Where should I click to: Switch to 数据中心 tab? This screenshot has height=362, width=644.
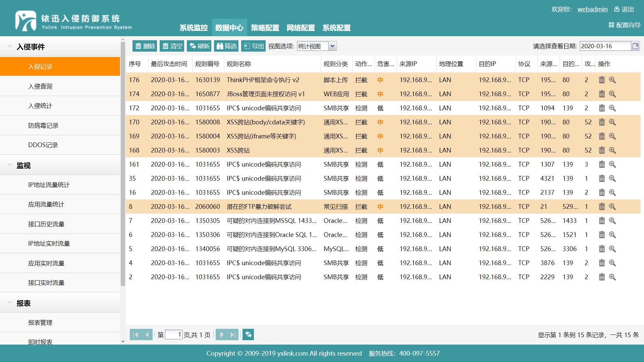click(x=229, y=28)
